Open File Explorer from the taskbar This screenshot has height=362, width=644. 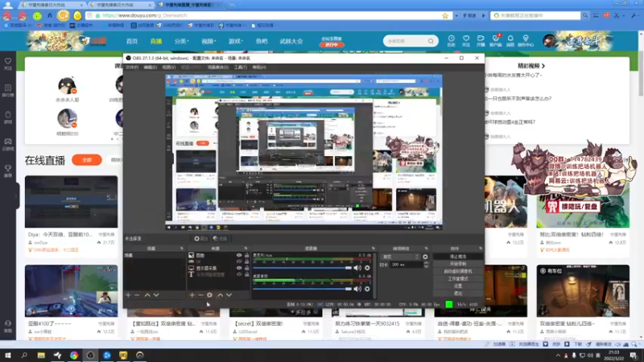click(41, 356)
